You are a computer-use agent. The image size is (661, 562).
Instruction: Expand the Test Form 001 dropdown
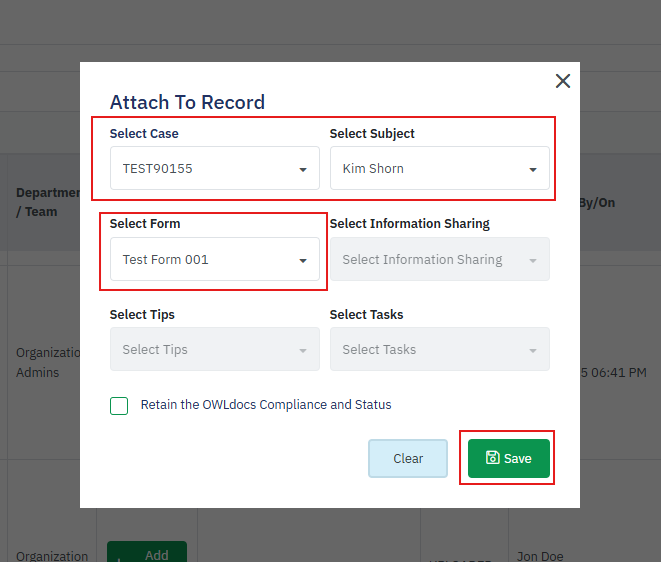[205, 260]
